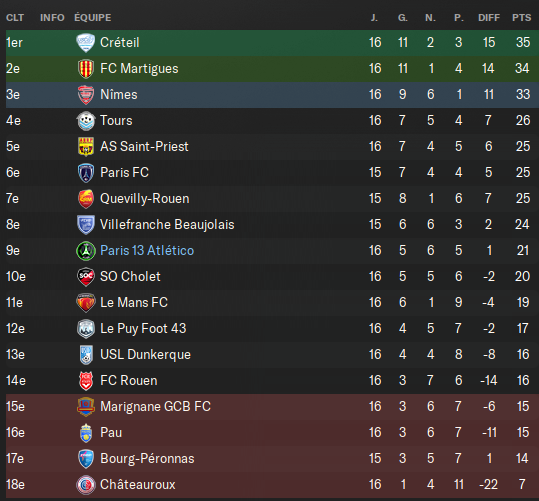Open the Paris 13 Atlético team link

click(x=147, y=251)
